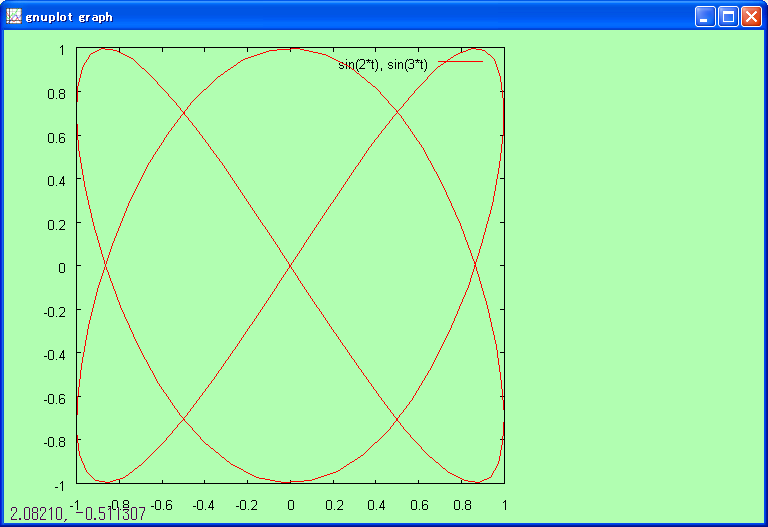Click the x-axis tick label '0.2'
This screenshot has height=527, width=768.
pos(334,505)
